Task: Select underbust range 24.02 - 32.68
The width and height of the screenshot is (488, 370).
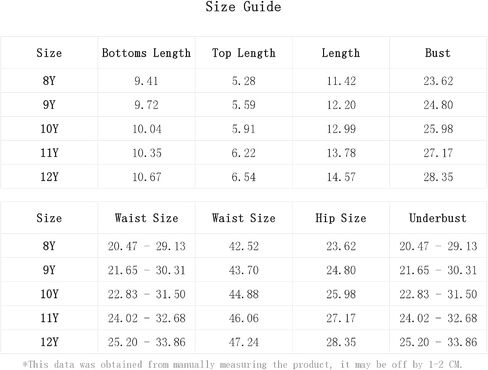Action: 438,318
